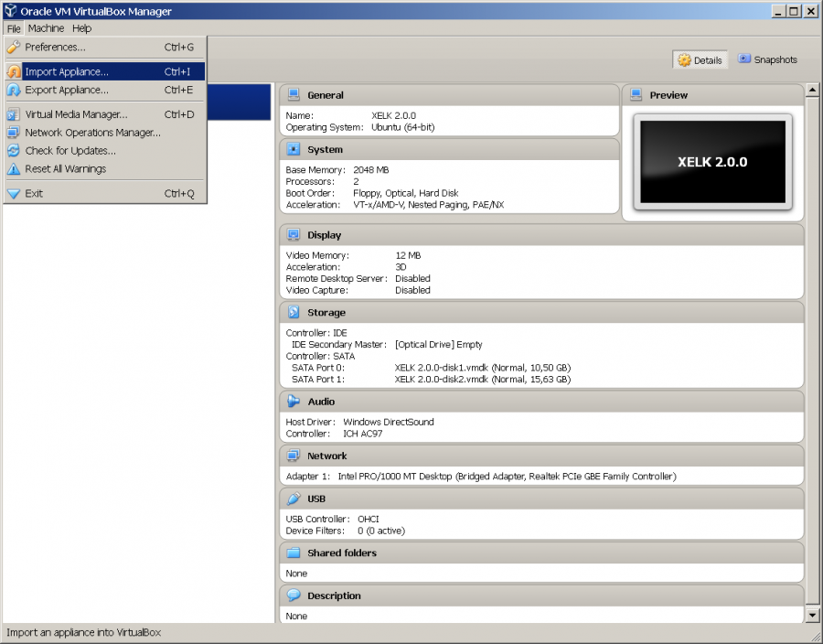This screenshot has width=823, height=644.
Task: Click the Audio section icon
Action: pyautogui.click(x=294, y=401)
